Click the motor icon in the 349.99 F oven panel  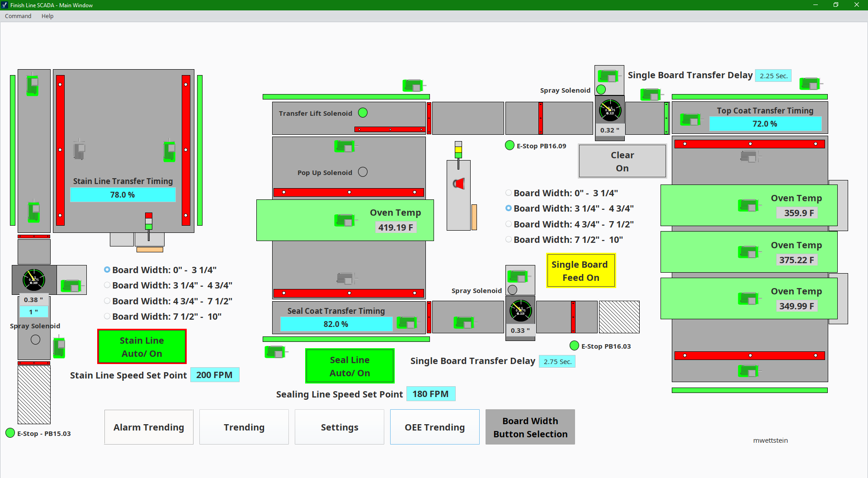coord(748,298)
